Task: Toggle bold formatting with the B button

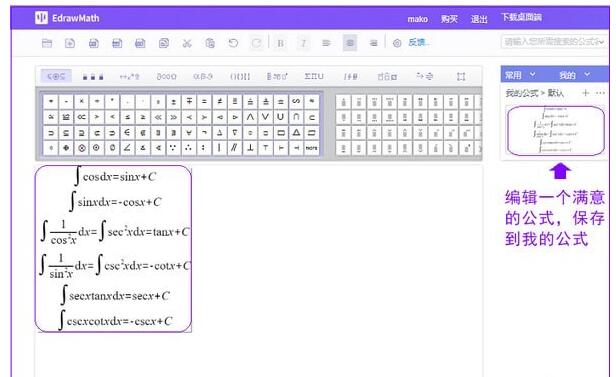Action: click(x=280, y=43)
